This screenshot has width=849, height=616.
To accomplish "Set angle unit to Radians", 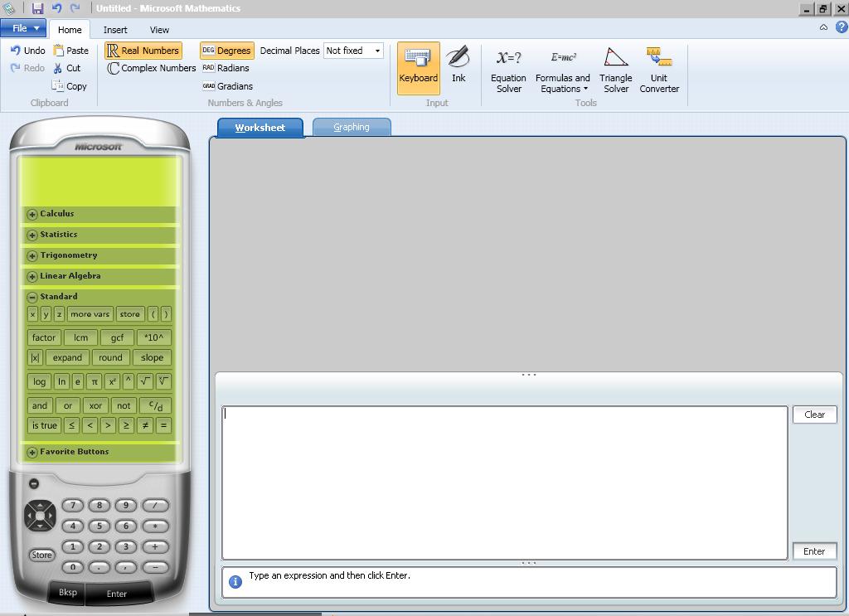I will [226, 68].
